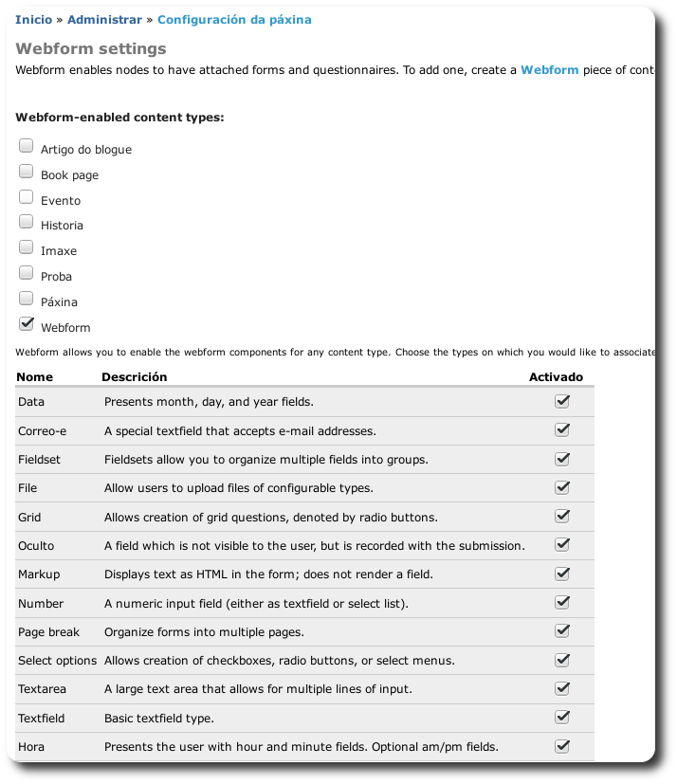Viewport: 677px width, 784px height.
Task: Disable the Page break component
Action: coord(562,630)
